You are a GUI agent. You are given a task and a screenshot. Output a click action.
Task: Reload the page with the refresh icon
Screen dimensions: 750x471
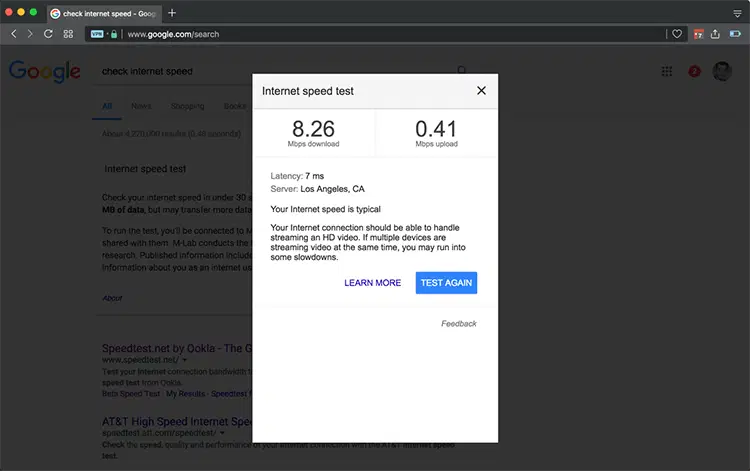(48, 34)
